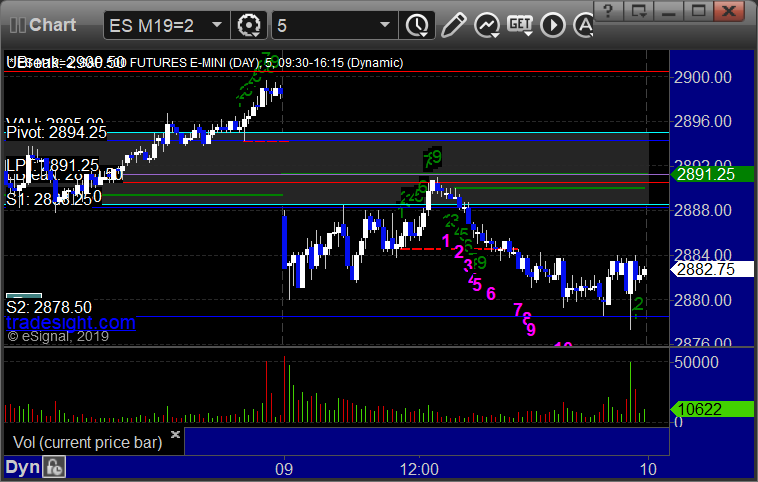Open the studies chart-line icon menu

pyautogui.click(x=486, y=25)
